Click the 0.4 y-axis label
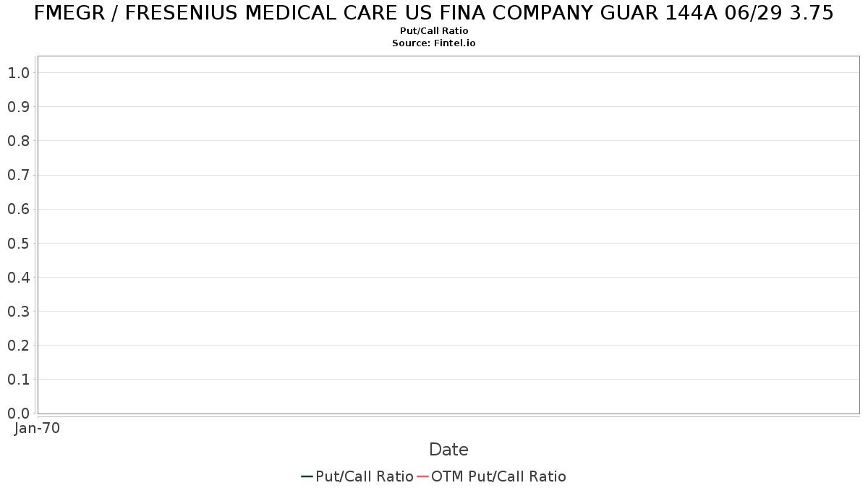This screenshot has width=868, height=488. [x=18, y=277]
